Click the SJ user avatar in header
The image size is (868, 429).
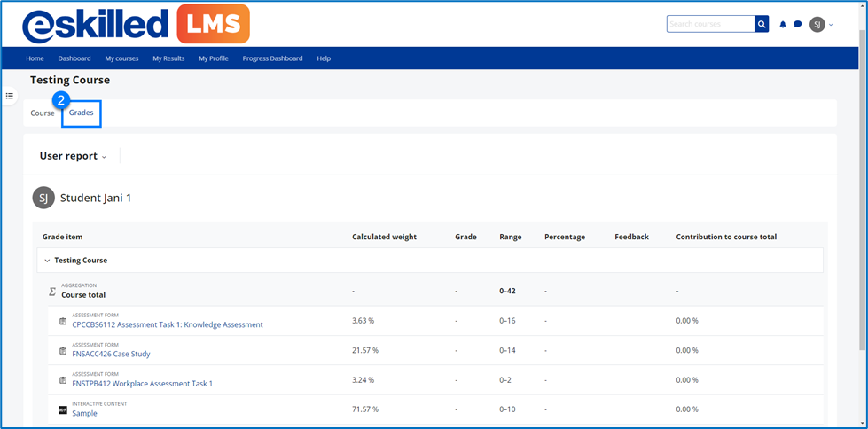(817, 24)
